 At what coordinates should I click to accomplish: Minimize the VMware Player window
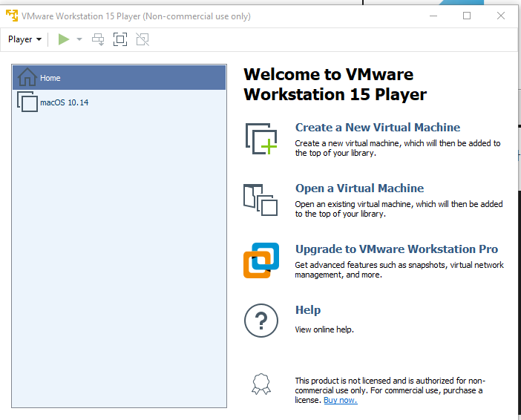[x=433, y=16]
